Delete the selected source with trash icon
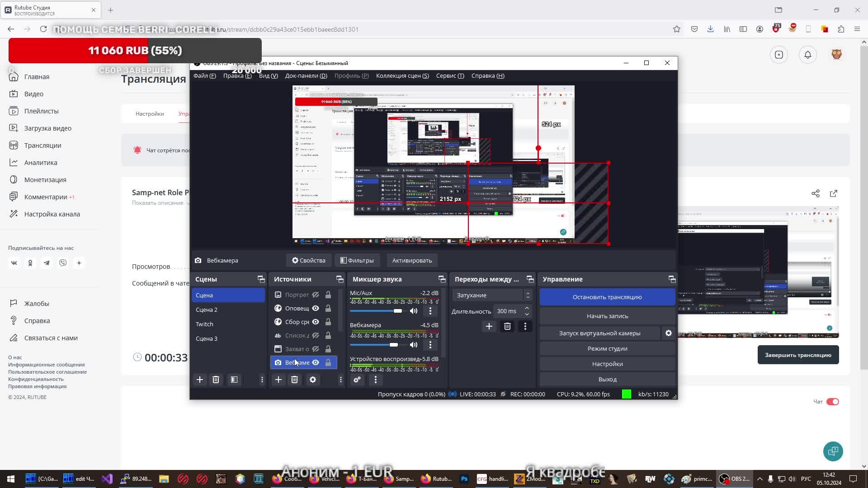The width and height of the screenshot is (868, 488). (295, 380)
